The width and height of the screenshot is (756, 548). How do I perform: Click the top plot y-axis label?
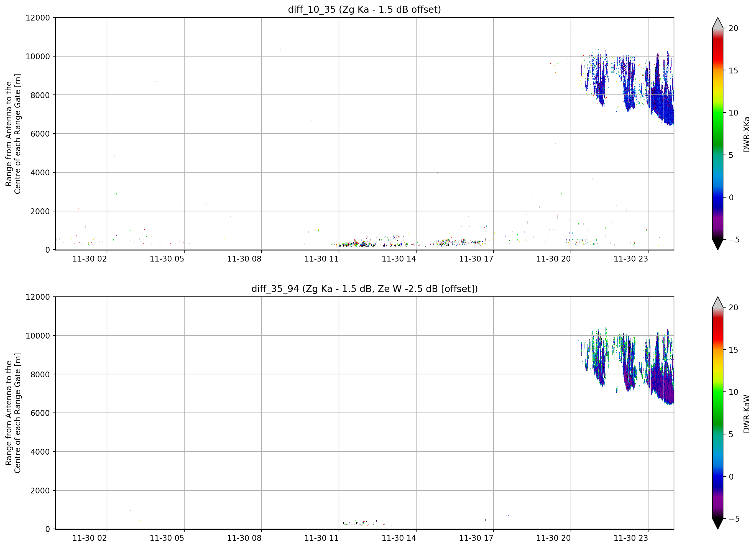click(x=13, y=134)
